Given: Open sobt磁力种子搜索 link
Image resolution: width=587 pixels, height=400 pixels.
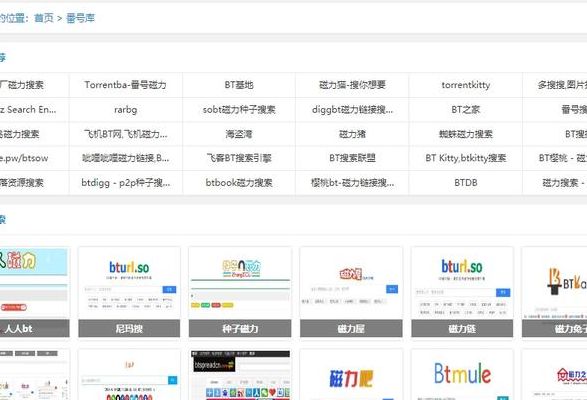Looking at the screenshot, I should 239,110.
